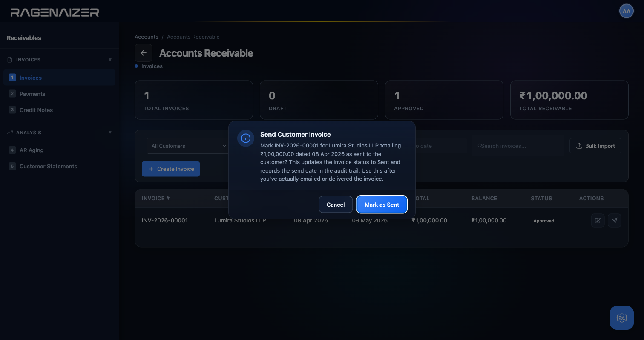Click the INVOICE # column header
644x340 pixels.
pos(156,199)
